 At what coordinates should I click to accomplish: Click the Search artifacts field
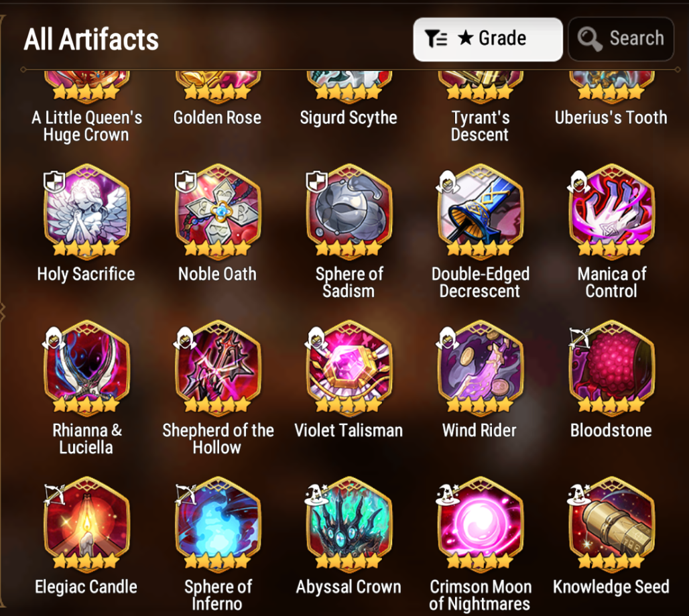(x=621, y=39)
